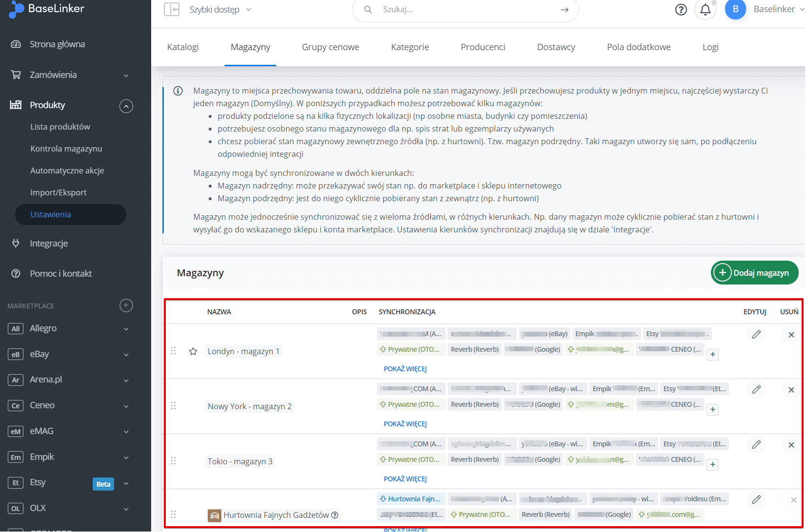This screenshot has height=532, width=806.
Task: Click POKAŻ WIĘCEJ in Tokio row
Action: coord(405,479)
